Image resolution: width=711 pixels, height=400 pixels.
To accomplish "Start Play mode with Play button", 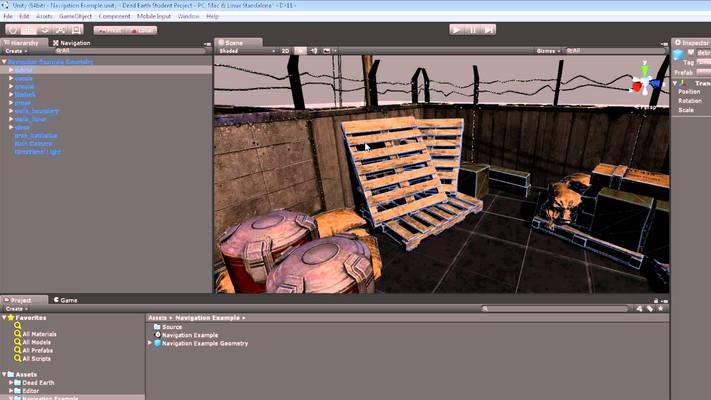I will coord(457,29).
